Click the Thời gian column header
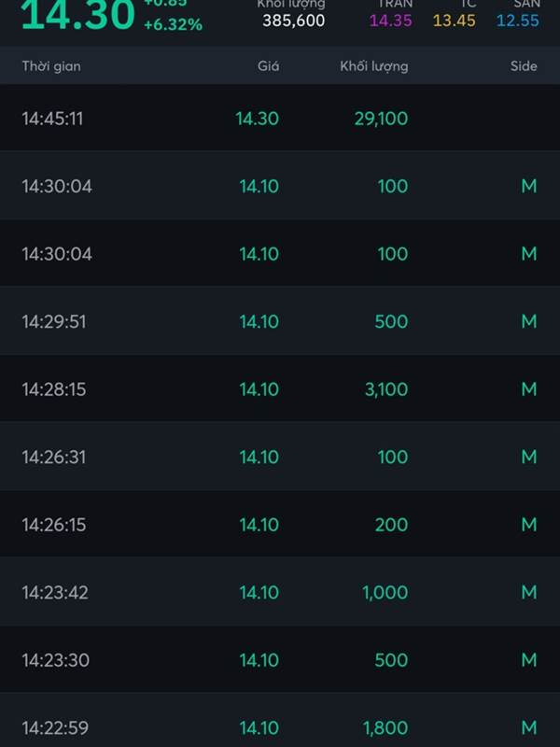560x747 pixels. click(51, 66)
